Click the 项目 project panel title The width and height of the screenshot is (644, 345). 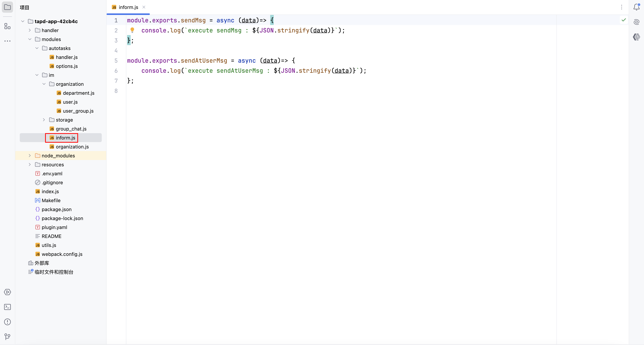coord(24,7)
